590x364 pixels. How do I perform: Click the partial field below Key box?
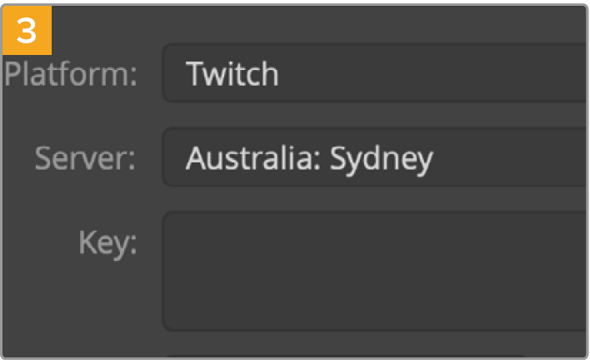pos(375,357)
